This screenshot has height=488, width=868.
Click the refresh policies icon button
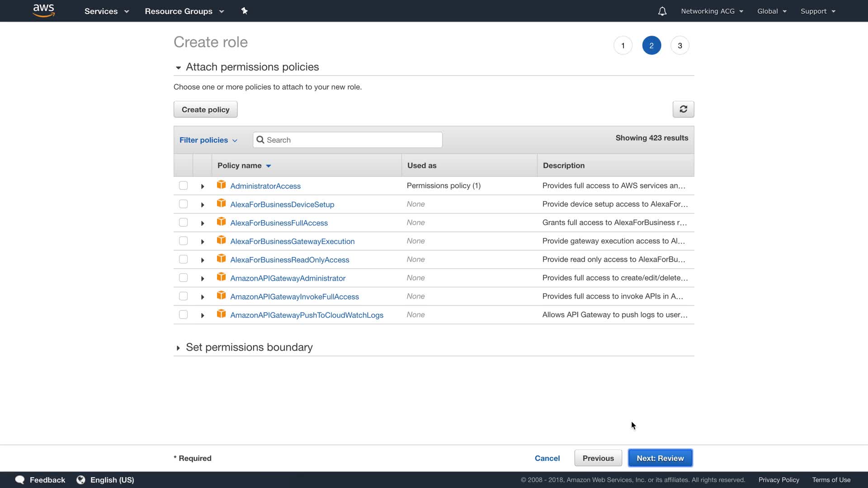click(683, 109)
